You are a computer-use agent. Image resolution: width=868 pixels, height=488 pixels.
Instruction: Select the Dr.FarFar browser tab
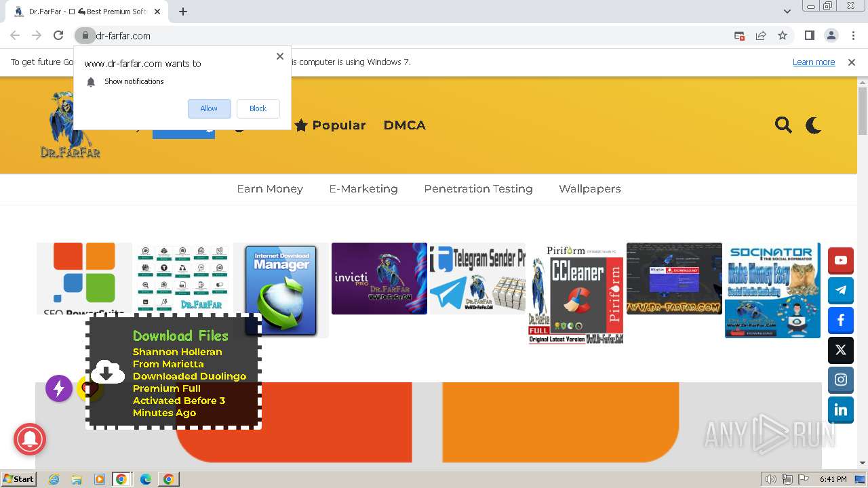pyautogui.click(x=86, y=12)
